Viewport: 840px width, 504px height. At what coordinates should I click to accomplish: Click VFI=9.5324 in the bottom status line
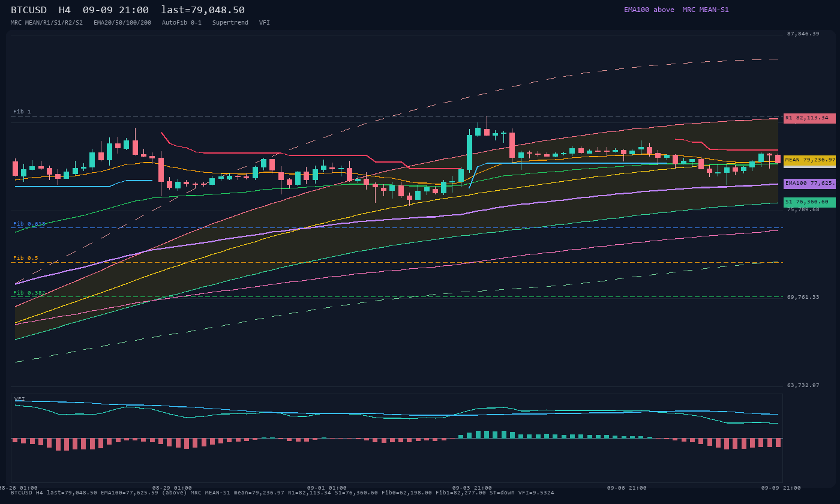click(536, 493)
